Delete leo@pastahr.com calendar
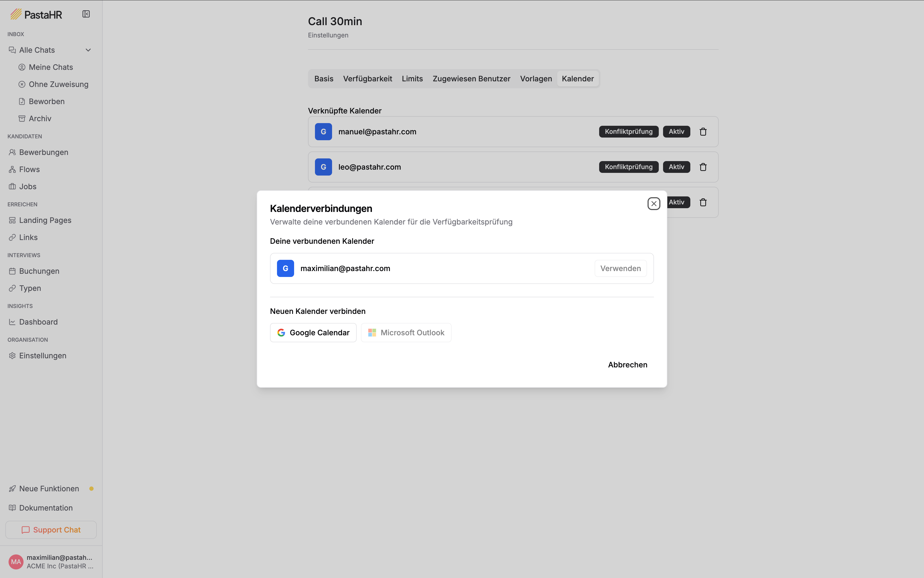Viewport: 924px width, 578px height. [x=703, y=167]
